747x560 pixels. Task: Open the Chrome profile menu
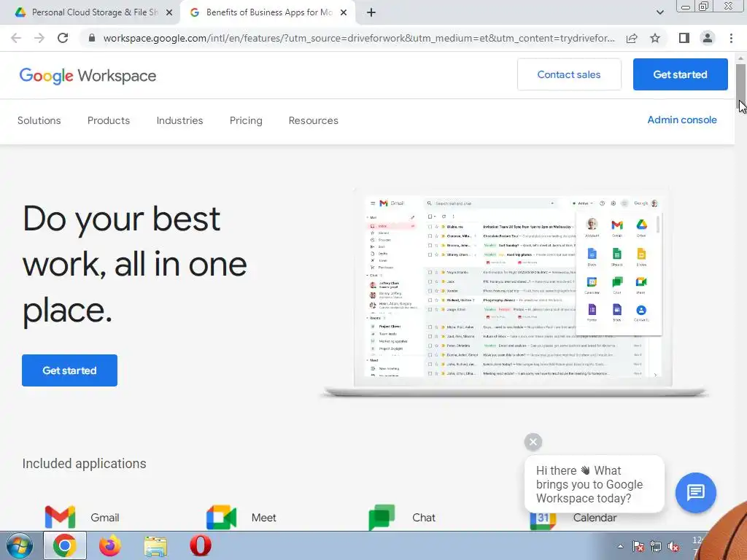pos(708,38)
